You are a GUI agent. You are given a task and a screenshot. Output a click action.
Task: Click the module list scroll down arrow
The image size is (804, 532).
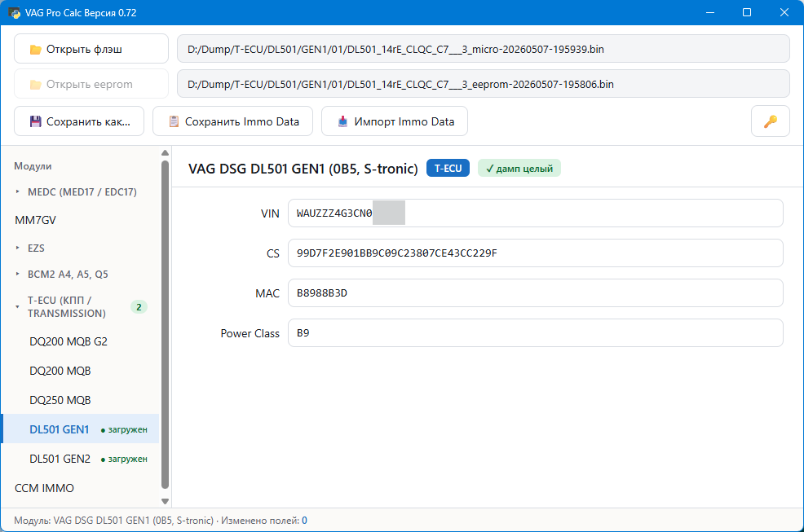coord(165,501)
